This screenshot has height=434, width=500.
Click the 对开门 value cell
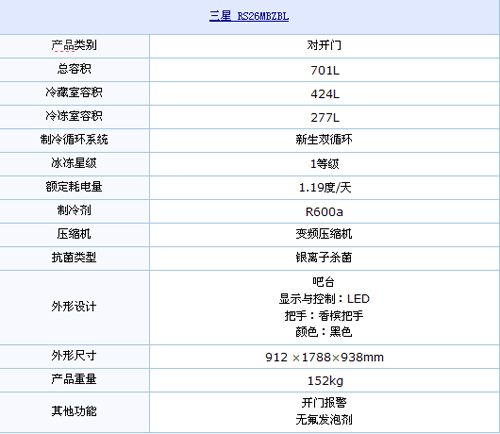tap(324, 45)
